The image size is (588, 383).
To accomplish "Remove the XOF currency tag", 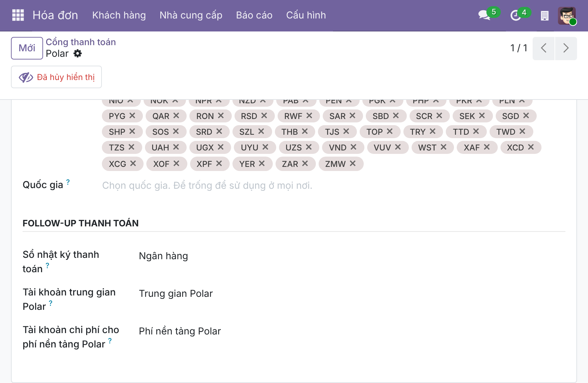I will pyautogui.click(x=176, y=163).
